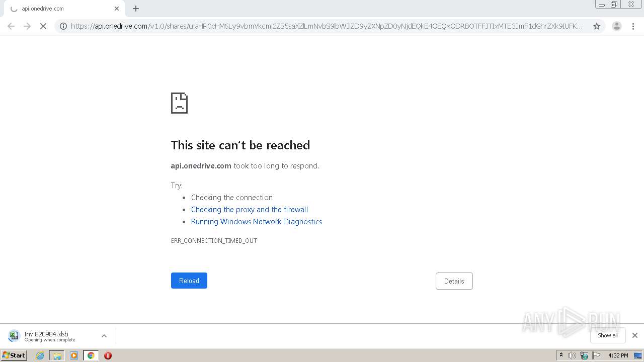View site information icon in address bar
Image resolution: width=644 pixels, height=362 pixels.
(63, 26)
